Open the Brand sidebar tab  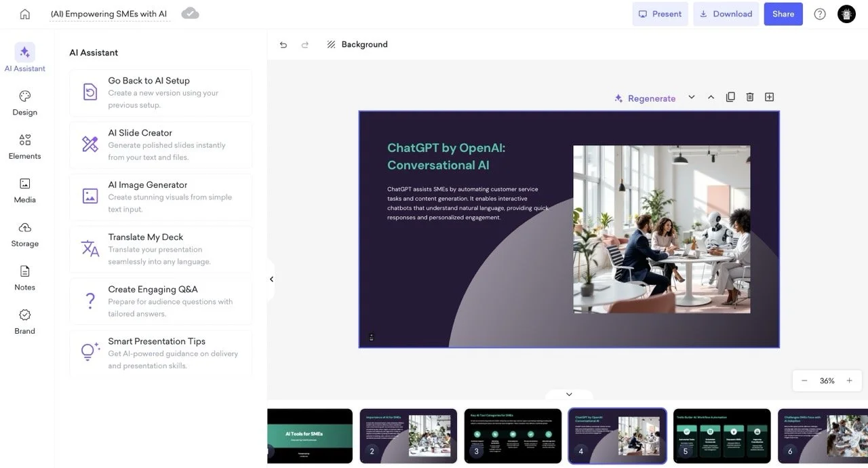(25, 321)
